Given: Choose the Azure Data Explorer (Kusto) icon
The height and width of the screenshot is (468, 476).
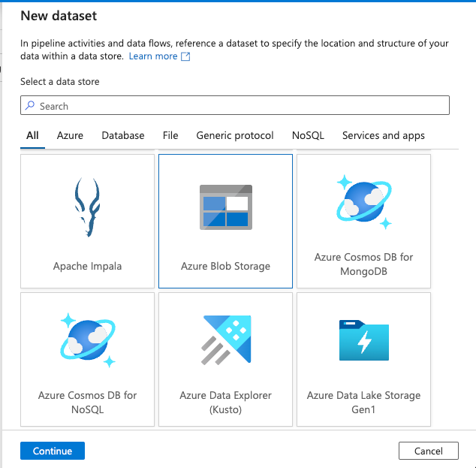Looking at the screenshot, I should coord(225,340).
